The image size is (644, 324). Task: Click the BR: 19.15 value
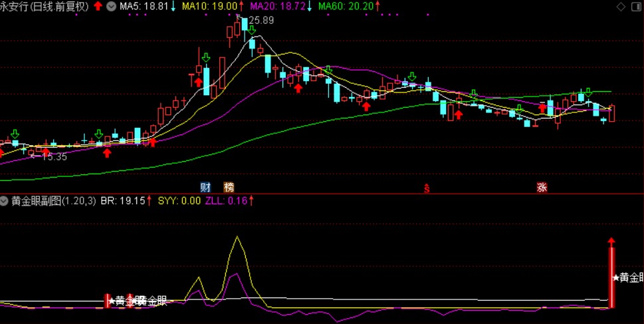coord(123,201)
